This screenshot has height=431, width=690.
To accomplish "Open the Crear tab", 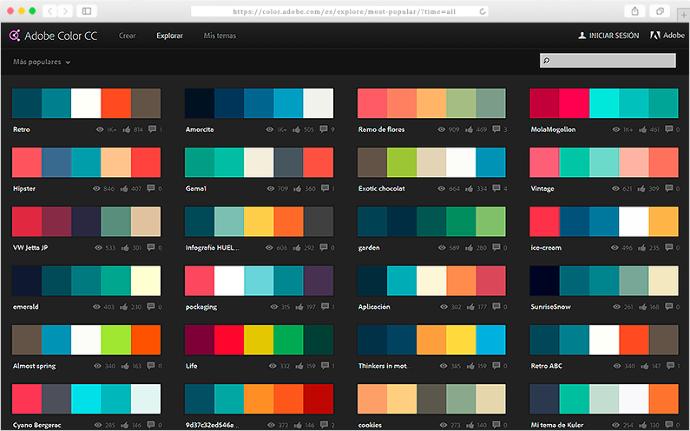I will [x=127, y=36].
